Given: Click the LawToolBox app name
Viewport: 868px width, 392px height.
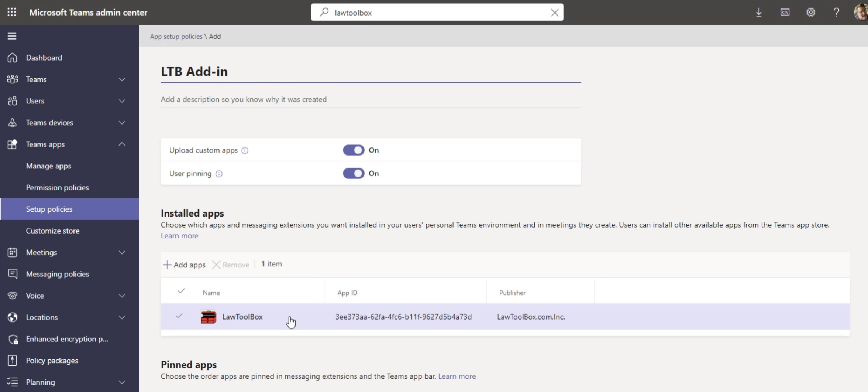Looking at the screenshot, I should pyautogui.click(x=242, y=317).
